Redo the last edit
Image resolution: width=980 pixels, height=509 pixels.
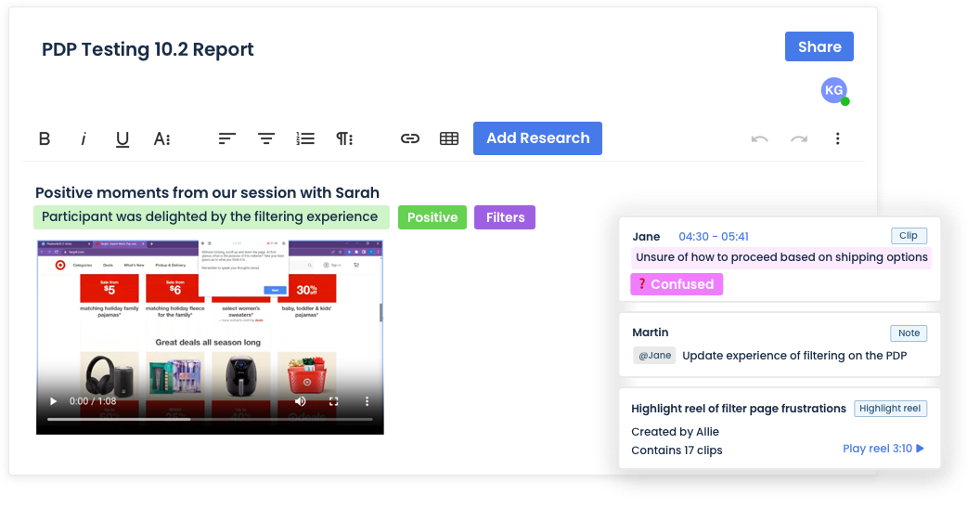[799, 138]
